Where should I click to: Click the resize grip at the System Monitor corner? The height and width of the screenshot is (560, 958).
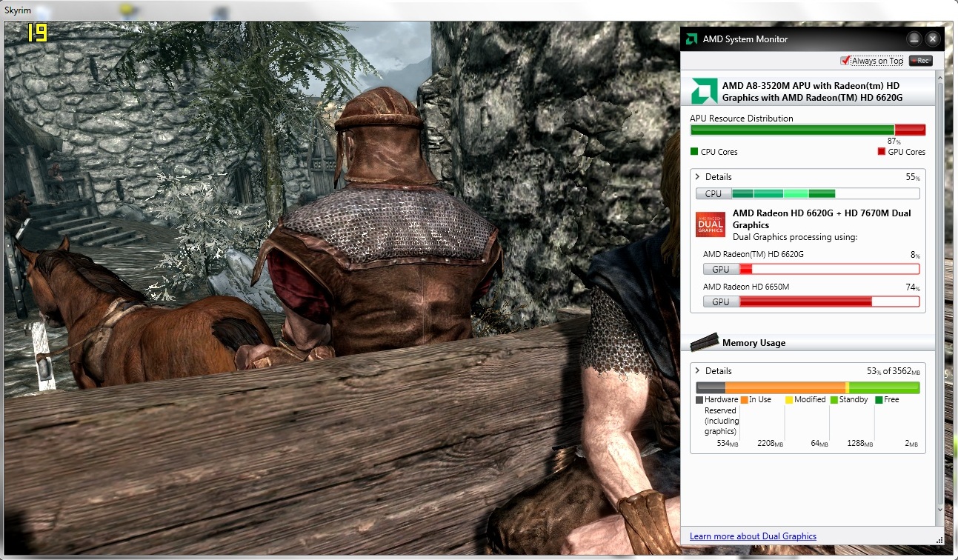pos(939,539)
